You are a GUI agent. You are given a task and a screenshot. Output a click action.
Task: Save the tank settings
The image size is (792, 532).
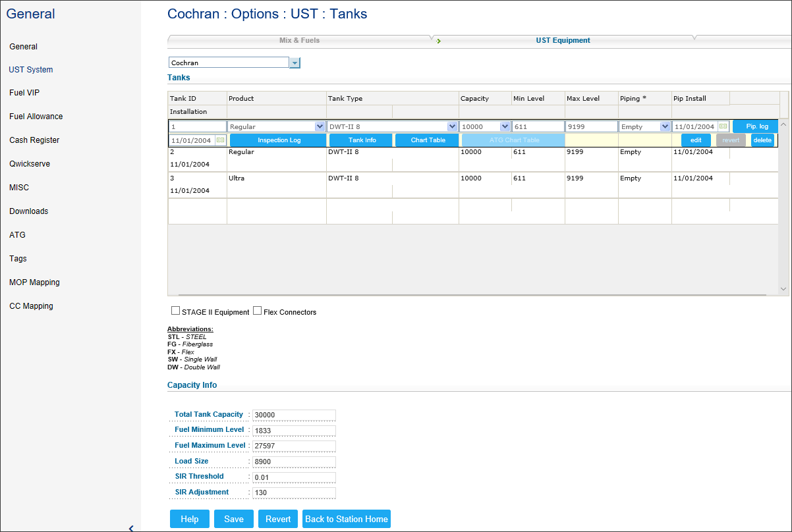click(x=234, y=519)
